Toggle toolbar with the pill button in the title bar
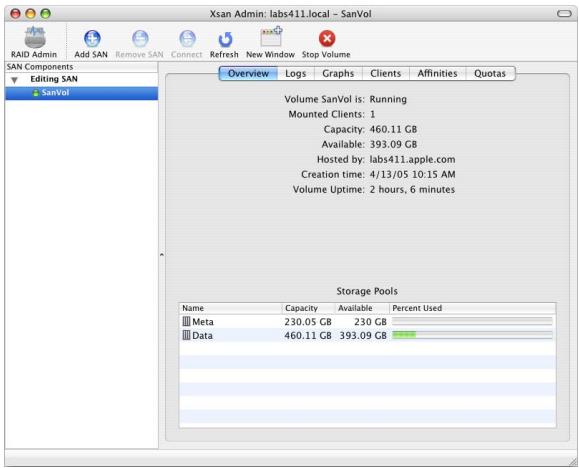Image resolution: width=579 pixels, height=468 pixels. tap(564, 14)
